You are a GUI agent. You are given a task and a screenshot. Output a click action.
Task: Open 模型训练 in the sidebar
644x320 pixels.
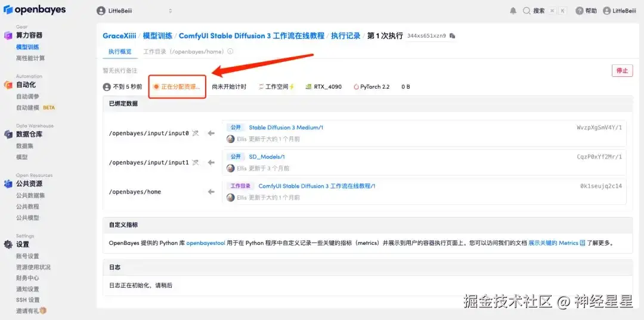pos(27,47)
